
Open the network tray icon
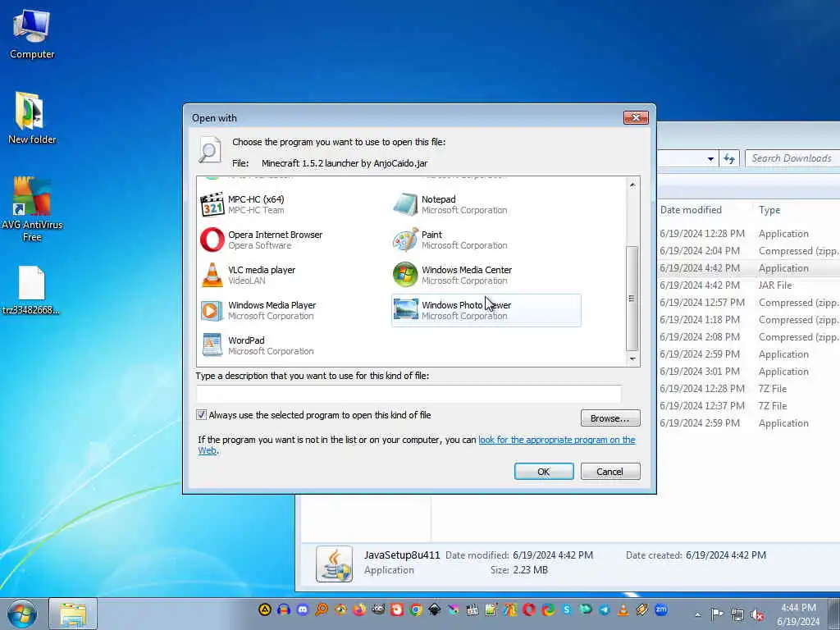pyautogui.click(x=737, y=614)
